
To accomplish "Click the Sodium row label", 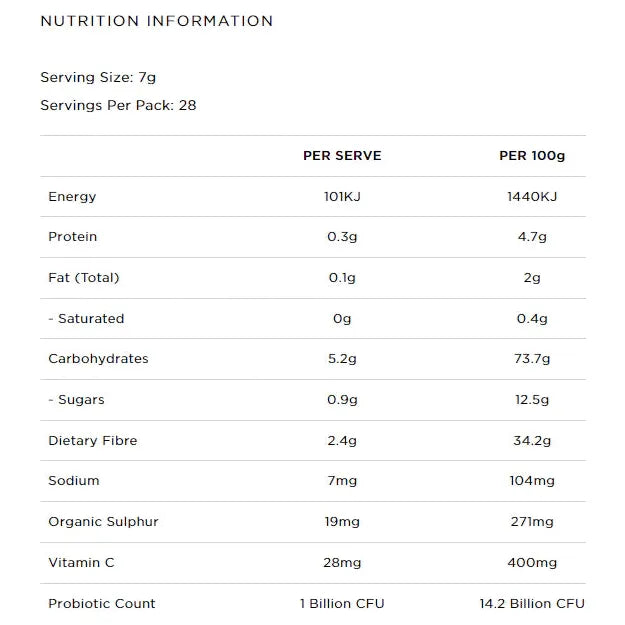I will point(74,481).
